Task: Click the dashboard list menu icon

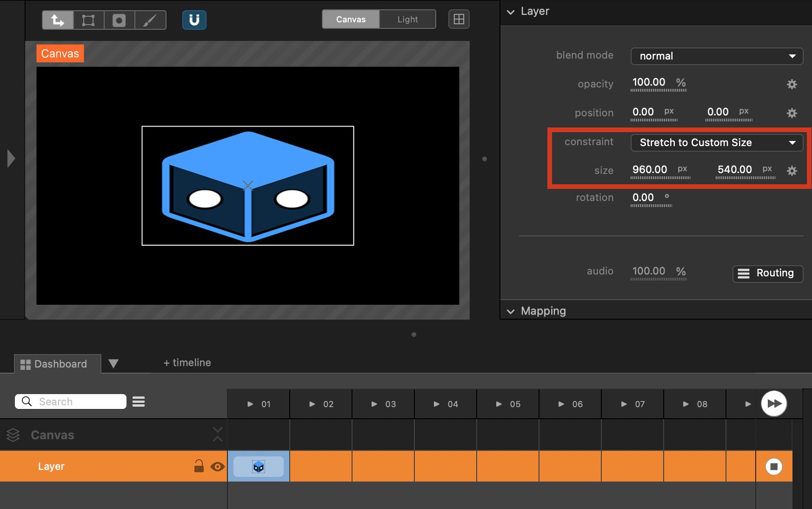Action: (139, 402)
